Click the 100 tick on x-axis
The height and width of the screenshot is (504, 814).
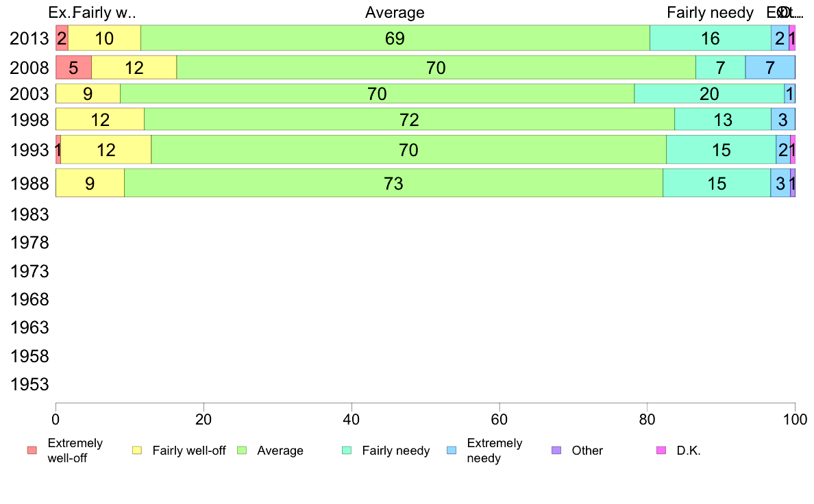tap(795, 419)
